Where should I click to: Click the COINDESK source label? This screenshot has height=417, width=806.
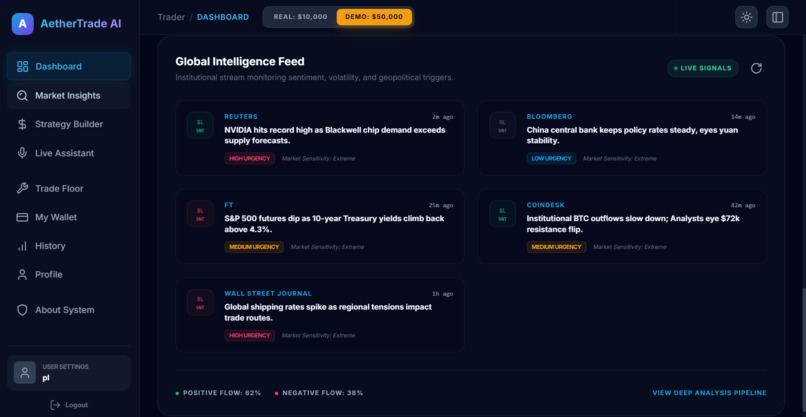[546, 205]
